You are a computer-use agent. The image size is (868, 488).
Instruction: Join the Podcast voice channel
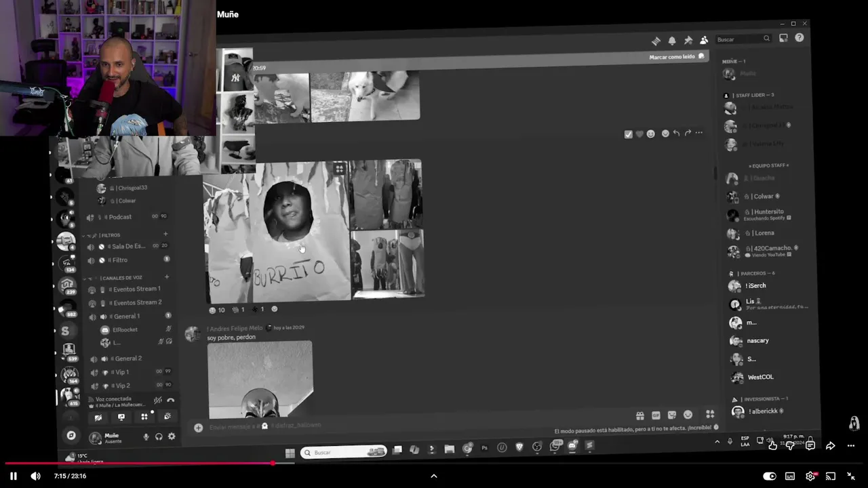pos(128,217)
